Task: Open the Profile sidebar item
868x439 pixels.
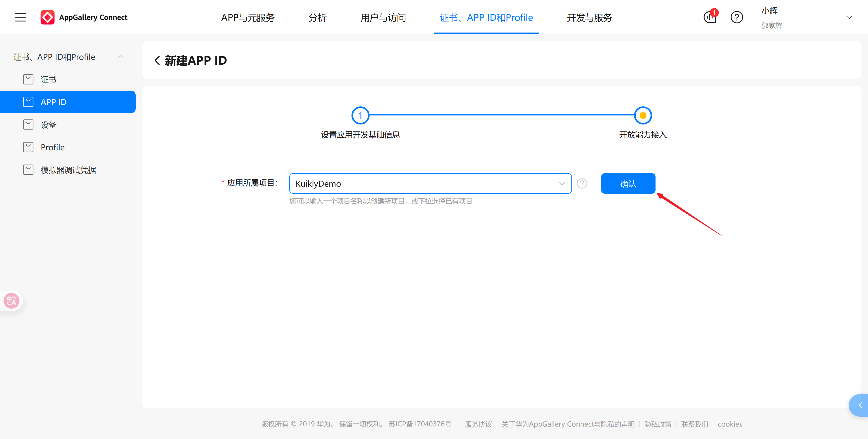Action: 52,147
